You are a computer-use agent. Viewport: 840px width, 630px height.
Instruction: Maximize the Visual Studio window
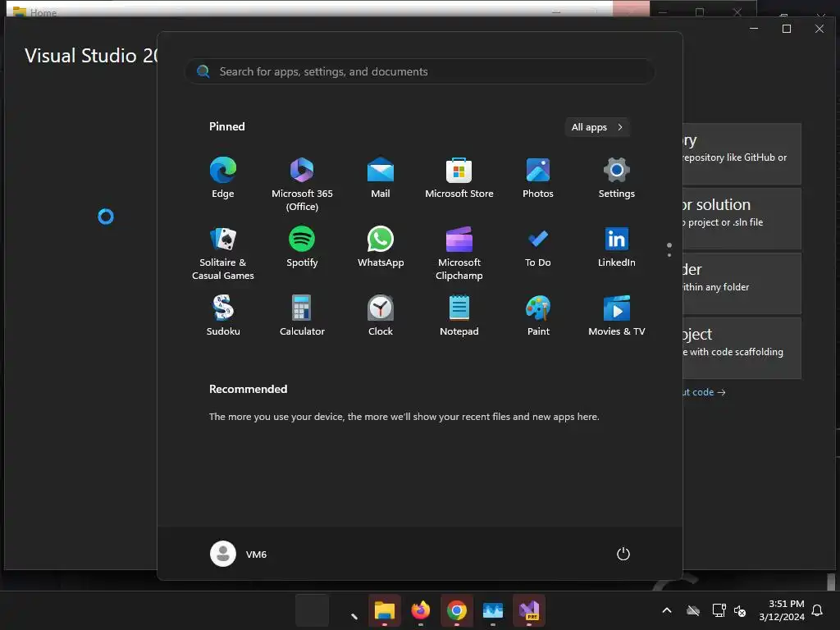787,29
